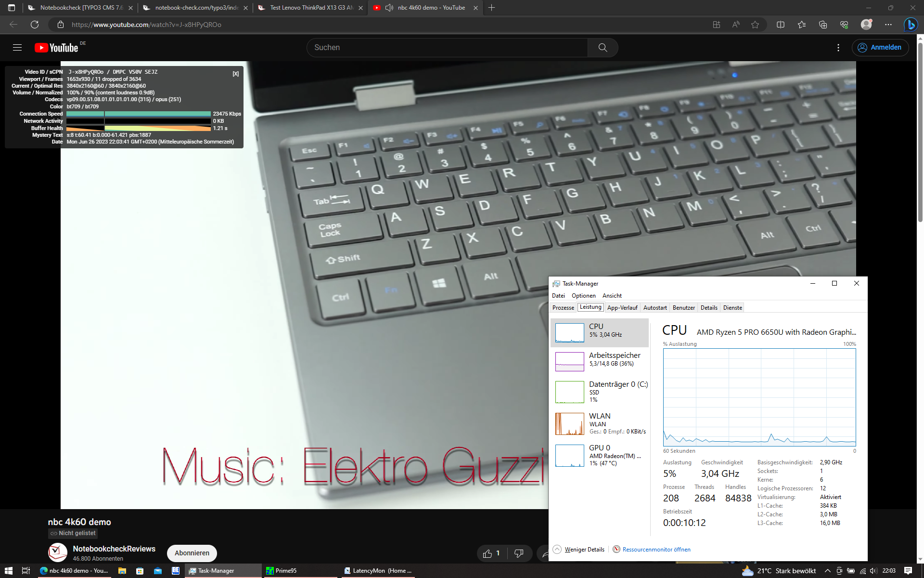Image resolution: width=924 pixels, height=578 pixels.
Task: Switch to the App-Verlauf tab
Action: pos(622,308)
